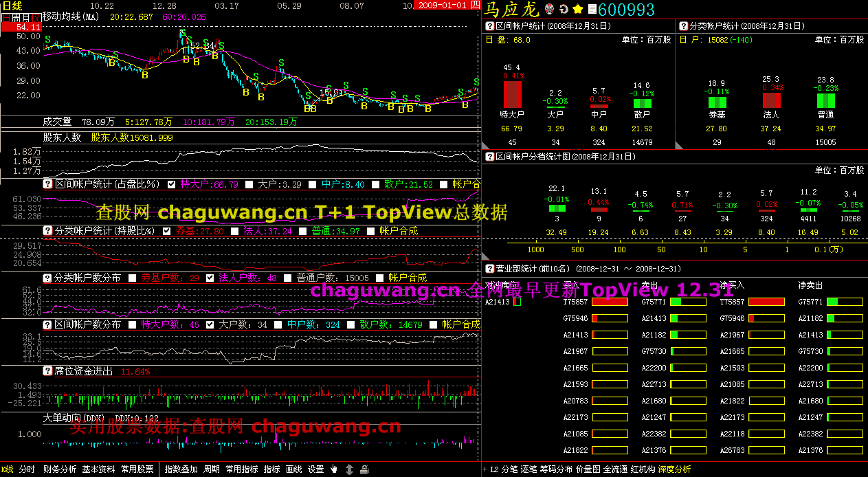The image size is (868, 477).
Task: Switch to the 分时 tab
Action: (x=27, y=469)
